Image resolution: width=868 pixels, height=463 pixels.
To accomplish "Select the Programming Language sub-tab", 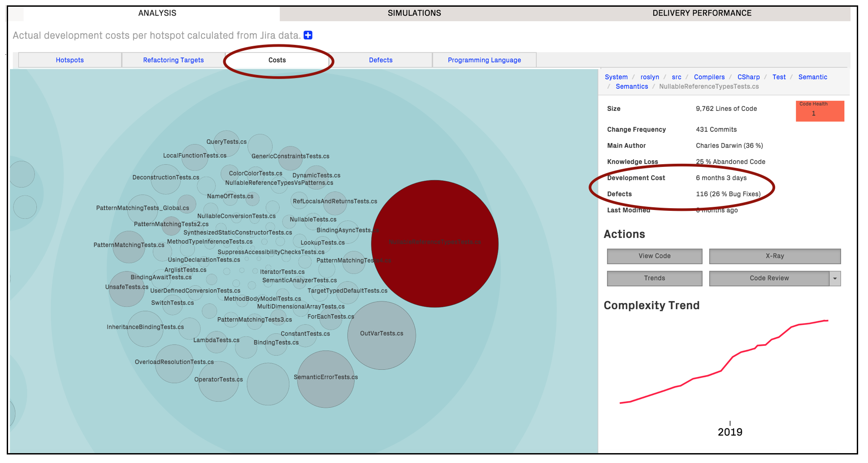I will [x=484, y=60].
